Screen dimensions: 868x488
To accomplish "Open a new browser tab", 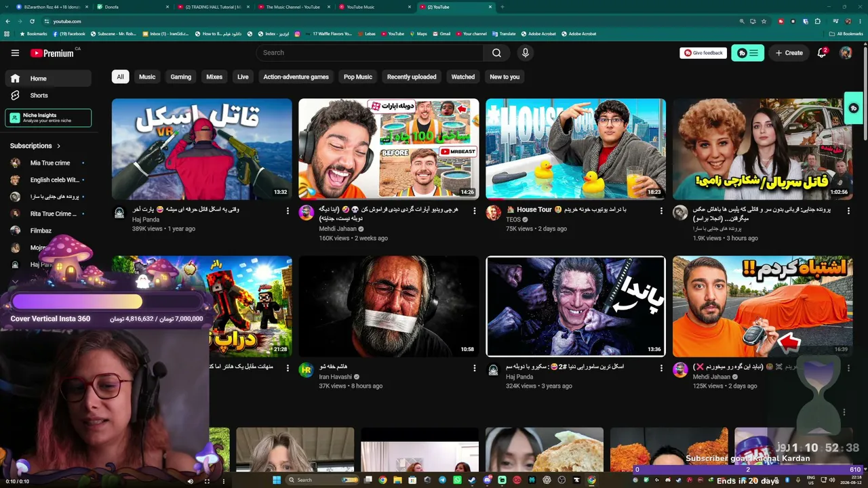I will click(x=502, y=7).
